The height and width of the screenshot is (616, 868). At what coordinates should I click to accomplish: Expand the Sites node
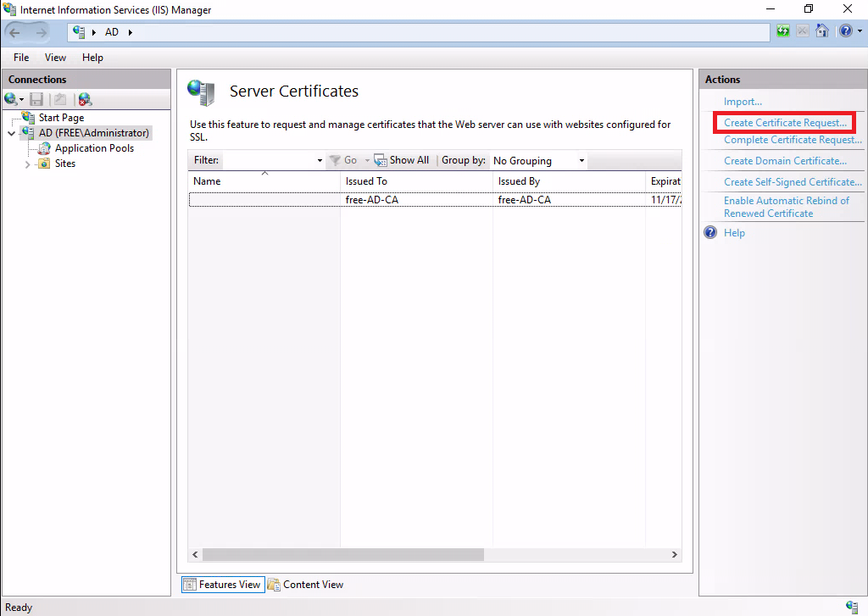tap(28, 164)
